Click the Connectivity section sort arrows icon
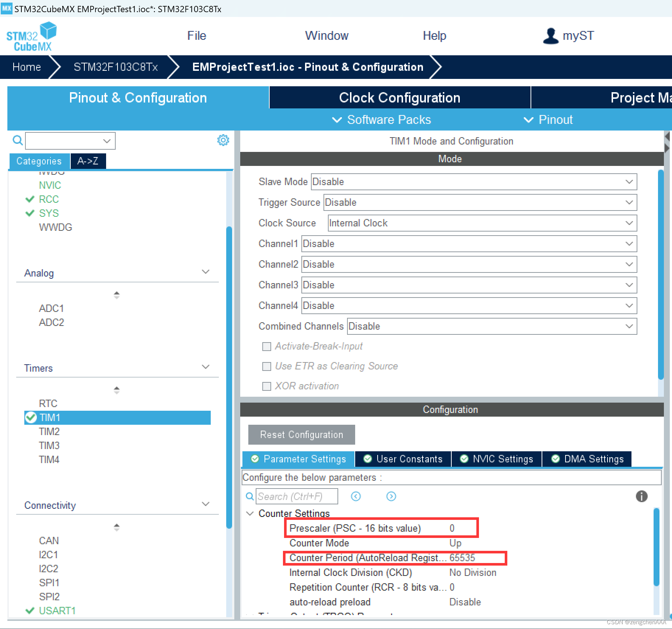 tap(116, 527)
